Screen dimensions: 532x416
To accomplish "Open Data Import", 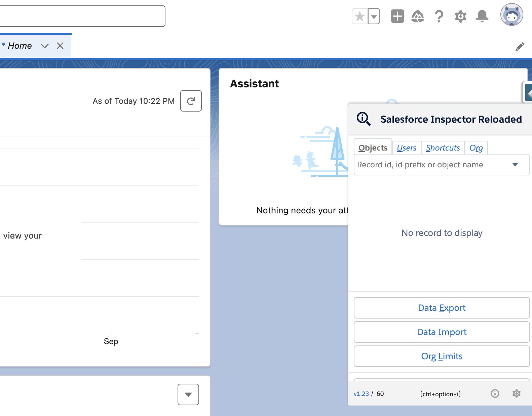I will pyautogui.click(x=442, y=332).
